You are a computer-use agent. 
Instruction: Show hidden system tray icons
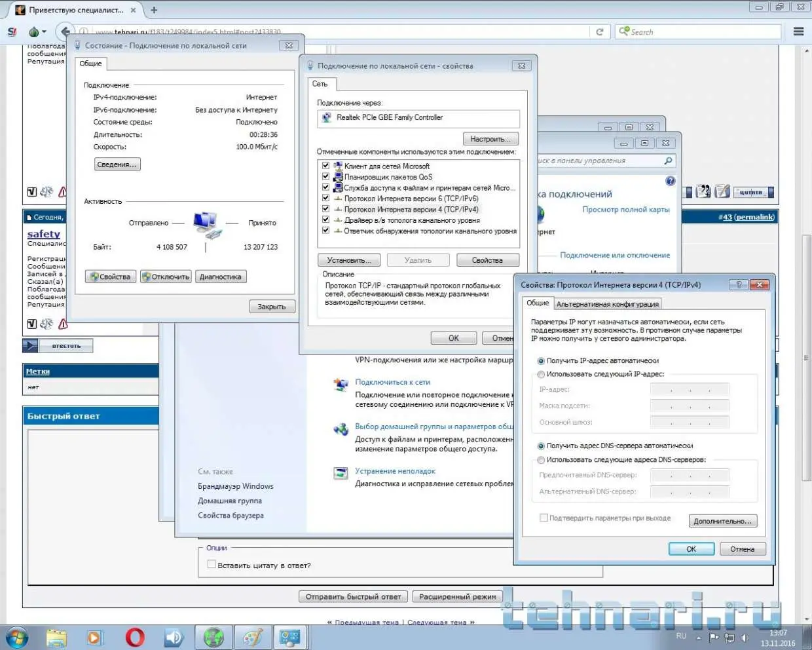pyautogui.click(x=698, y=638)
